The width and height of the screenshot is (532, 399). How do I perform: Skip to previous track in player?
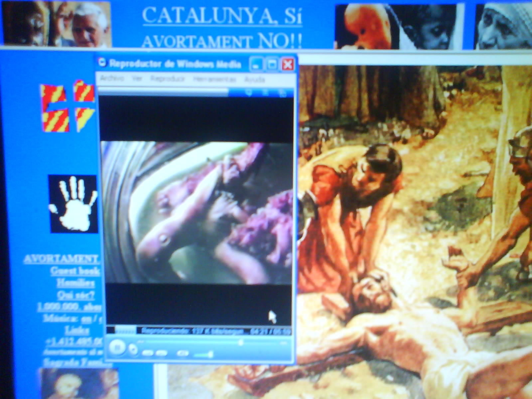click(x=148, y=353)
